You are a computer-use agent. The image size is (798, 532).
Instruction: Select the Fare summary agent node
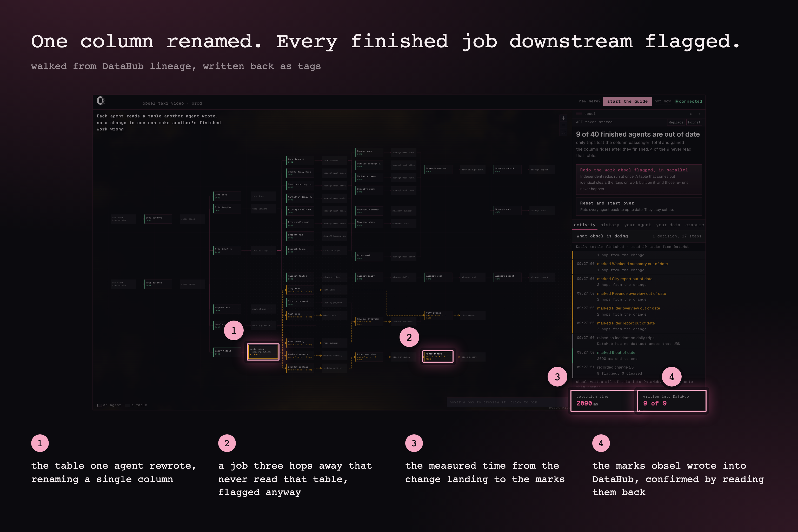(300, 343)
